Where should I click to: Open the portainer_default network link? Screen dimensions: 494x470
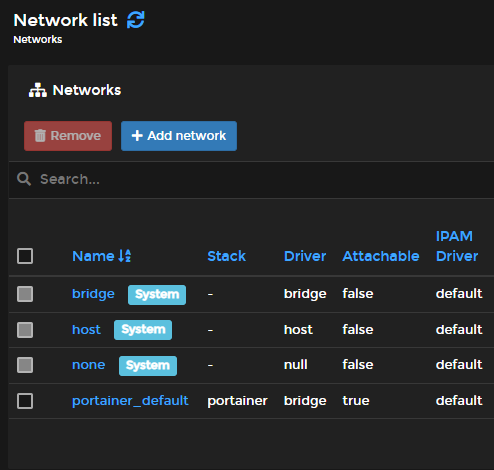click(x=130, y=401)
